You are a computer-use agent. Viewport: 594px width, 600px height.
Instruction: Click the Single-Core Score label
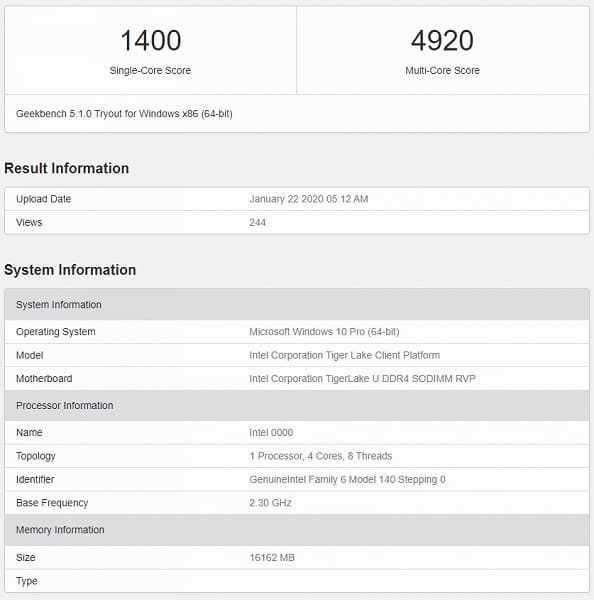tap(150, 70)
